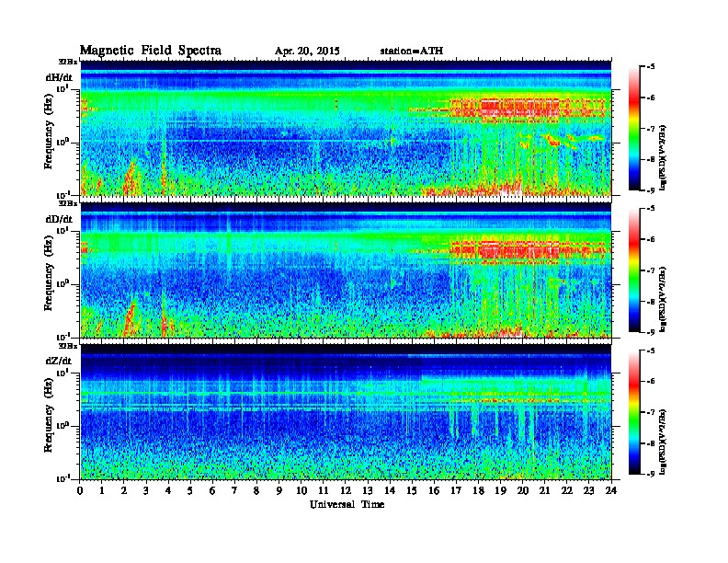Click the -6 tick on dZ/dt color scale
The height and width of the screenshot is (563, 728).
(x=651, y=382)
